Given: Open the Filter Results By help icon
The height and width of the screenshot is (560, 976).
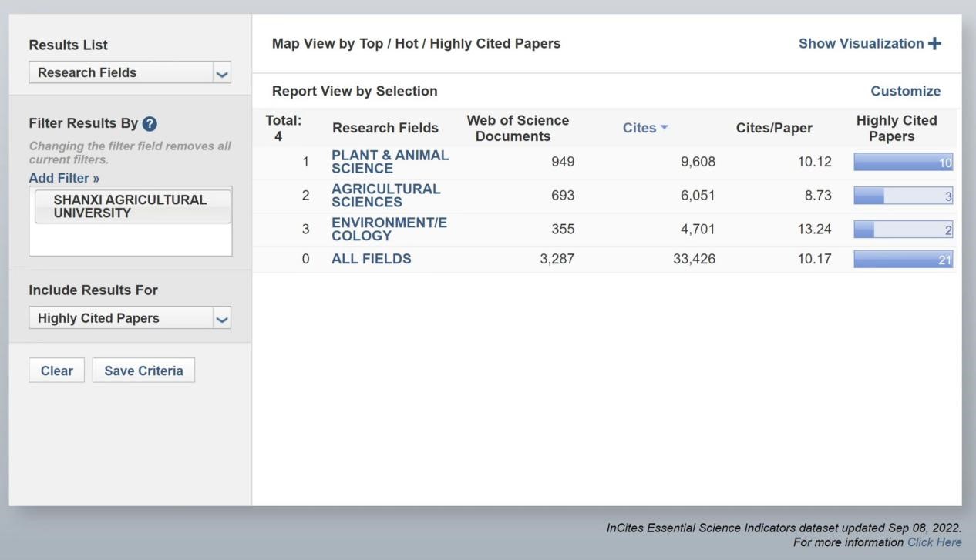Looking at the screenshot, I should click(x=150, y=124).
